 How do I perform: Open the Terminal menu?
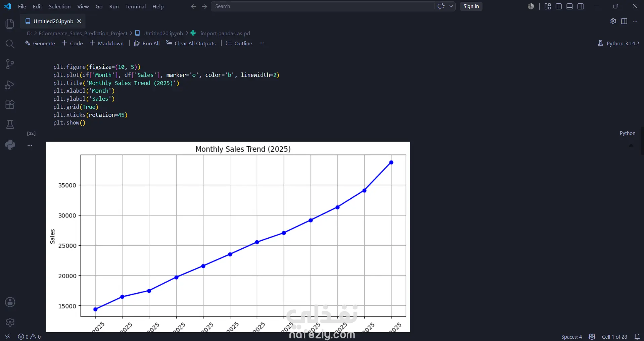pos(136,6)
